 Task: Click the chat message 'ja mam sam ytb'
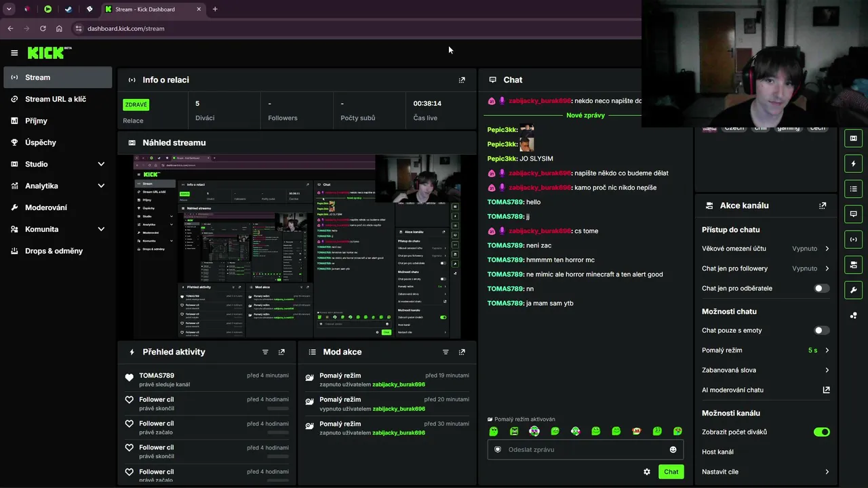pos(550,303)
